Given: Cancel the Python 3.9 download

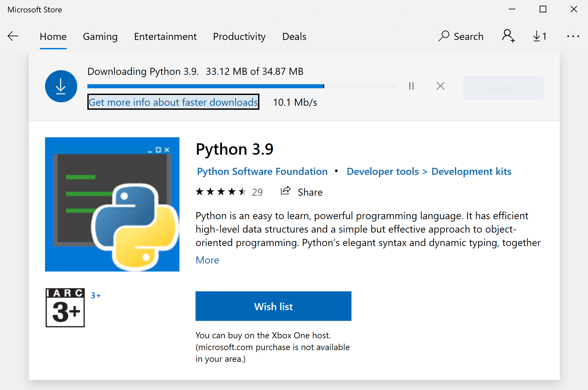Looking at the screenshot, I should pos(440,86).
